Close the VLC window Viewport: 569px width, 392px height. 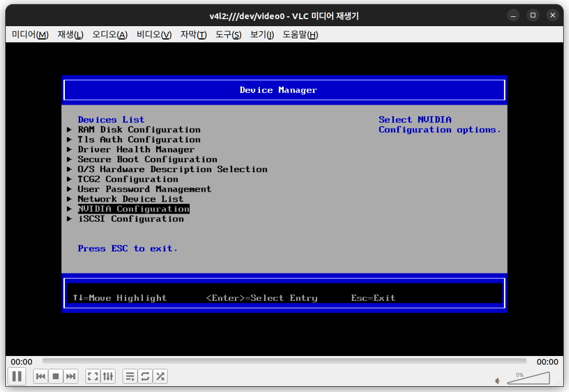click(x=553, y=15)
